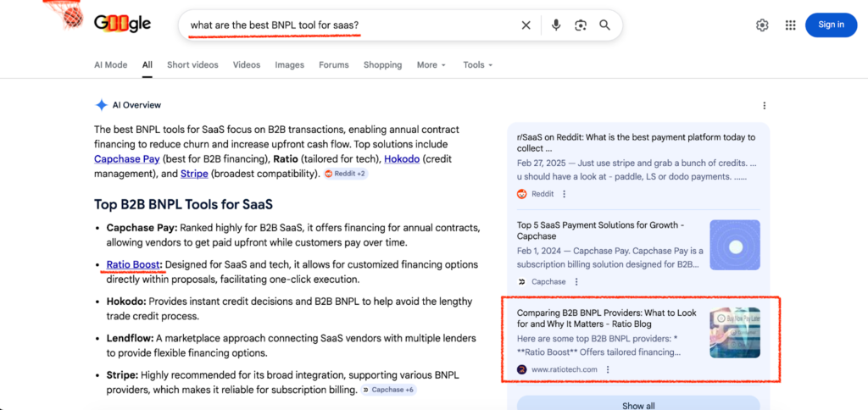Open three-dot menu next to Reddit source

click(564, 194)
